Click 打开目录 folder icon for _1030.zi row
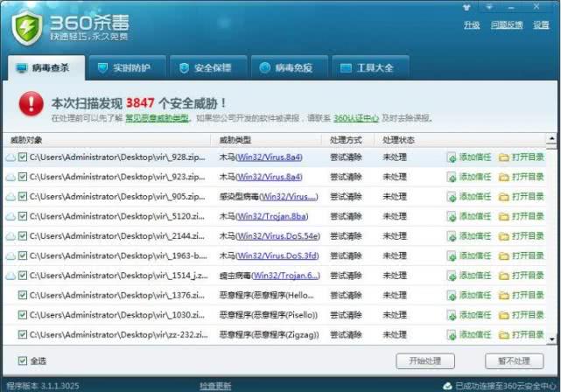561x392 pixels. click(504, 315)
